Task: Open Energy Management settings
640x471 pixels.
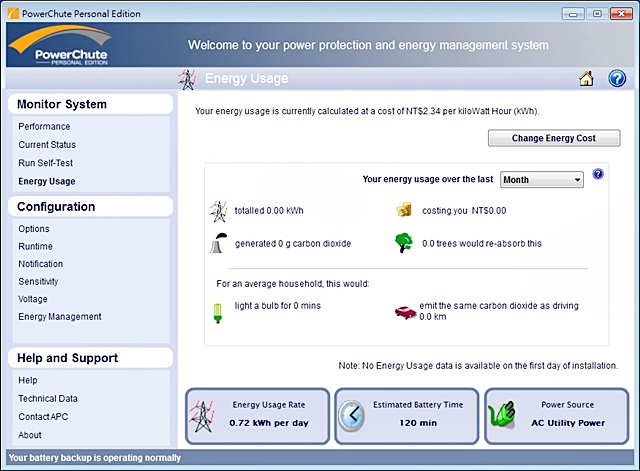Action: pos(60,317)
